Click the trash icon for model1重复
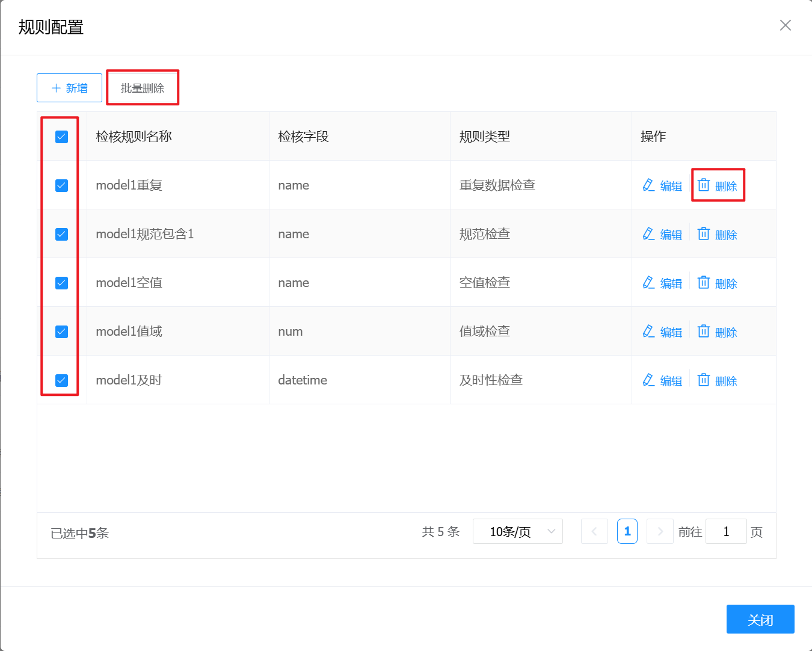Screen dimensions: 812x651 coord(704,185)
